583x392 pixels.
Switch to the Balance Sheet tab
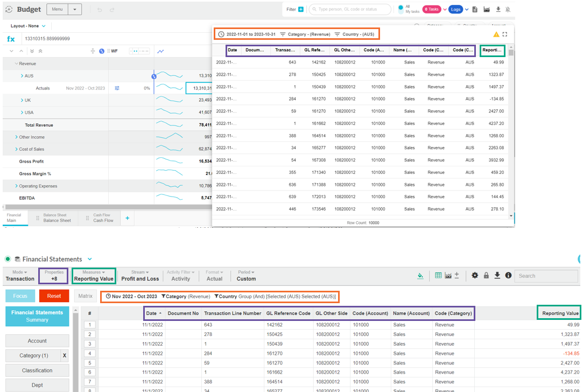coord(57,218)
